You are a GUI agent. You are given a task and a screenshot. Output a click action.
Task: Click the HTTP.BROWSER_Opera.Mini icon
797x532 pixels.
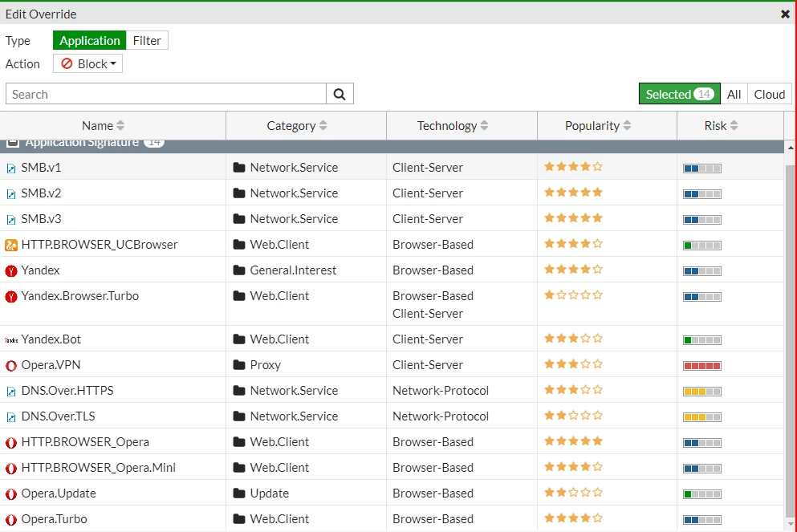click(11, 468)
